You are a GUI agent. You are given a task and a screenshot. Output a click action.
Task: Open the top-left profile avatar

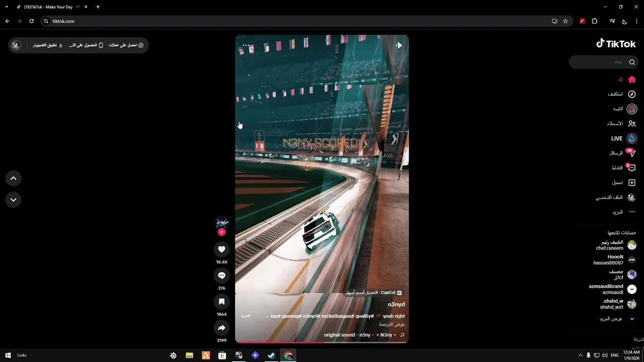coord(17,45)
